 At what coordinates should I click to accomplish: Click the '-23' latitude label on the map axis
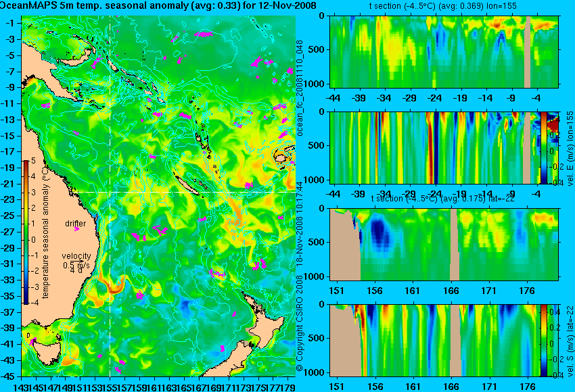(x=8, y=199)
